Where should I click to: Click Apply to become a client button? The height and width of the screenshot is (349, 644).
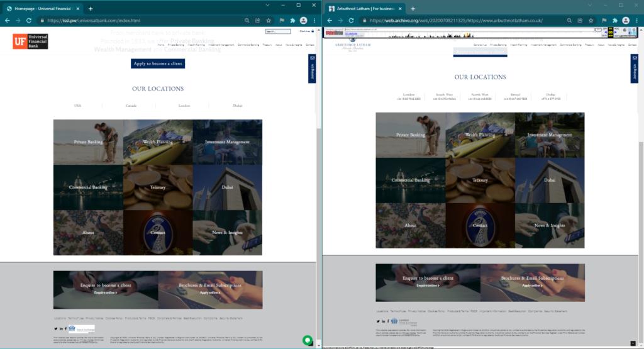point(158,64)
